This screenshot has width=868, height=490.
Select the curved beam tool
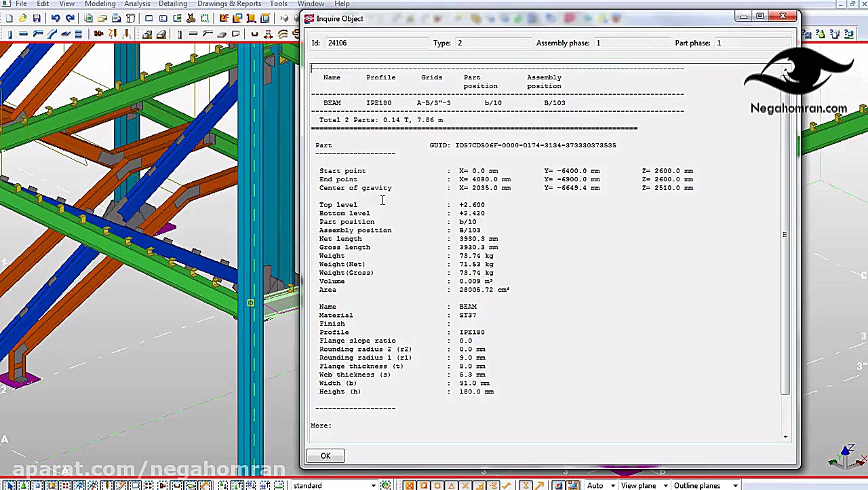point(52,34)
